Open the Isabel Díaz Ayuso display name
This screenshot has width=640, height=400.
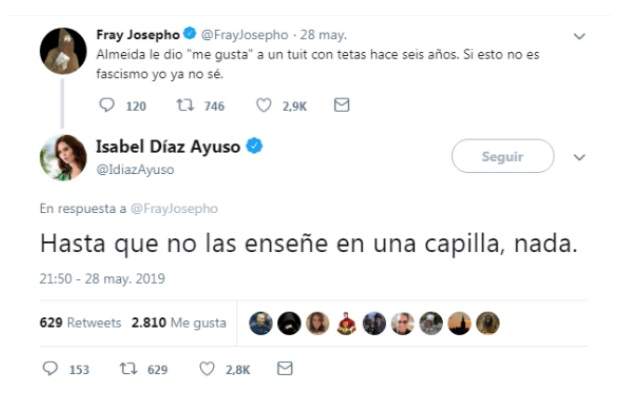click(x=168, y=147)
